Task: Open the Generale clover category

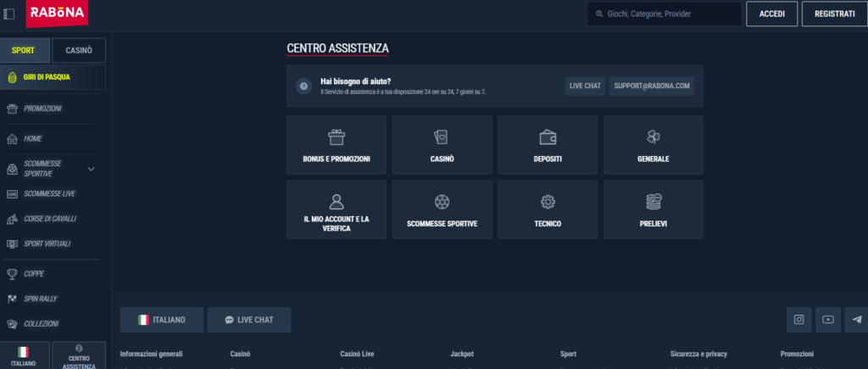Action: click(654, 145)
